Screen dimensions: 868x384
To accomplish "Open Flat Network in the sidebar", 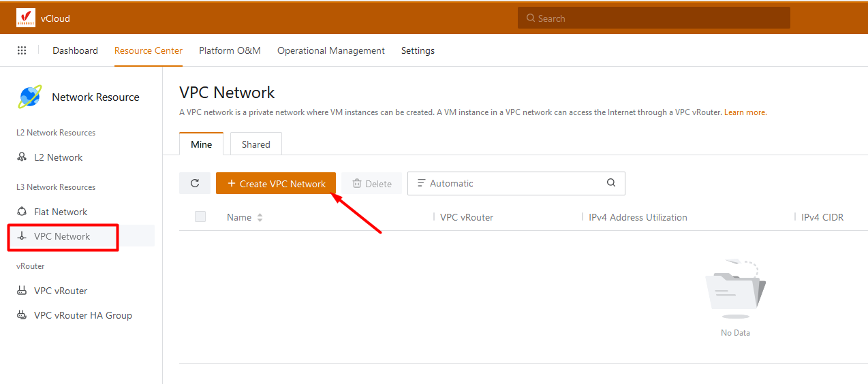I will pyautogui.click(x=61, y=212).
